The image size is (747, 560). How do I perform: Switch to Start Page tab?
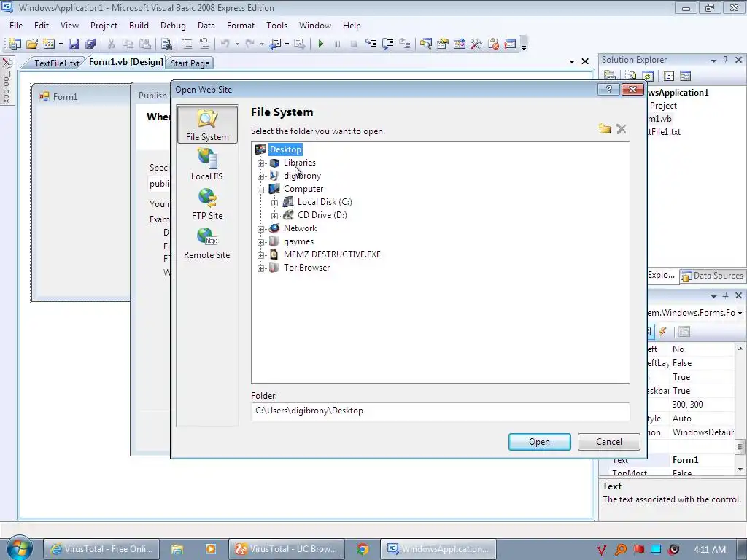190,63
